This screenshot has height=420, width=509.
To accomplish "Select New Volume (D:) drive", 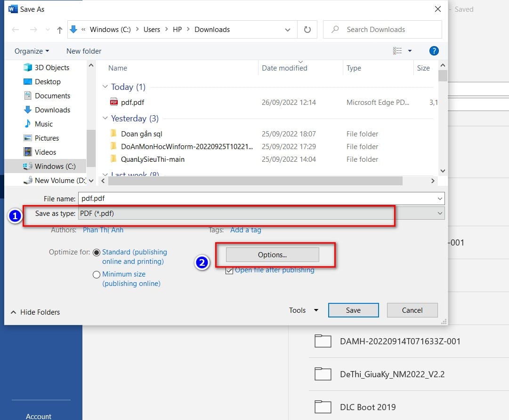I will click(x=55, y=180).
